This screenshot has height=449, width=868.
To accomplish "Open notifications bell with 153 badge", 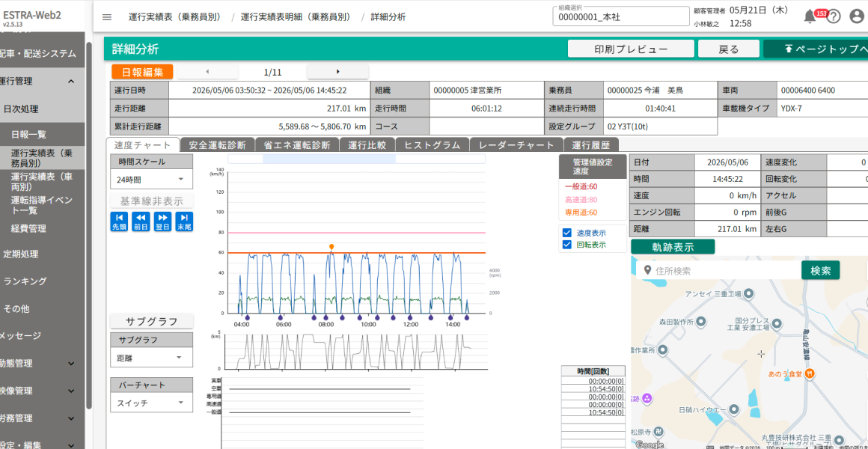I will [x=810, y=17].
